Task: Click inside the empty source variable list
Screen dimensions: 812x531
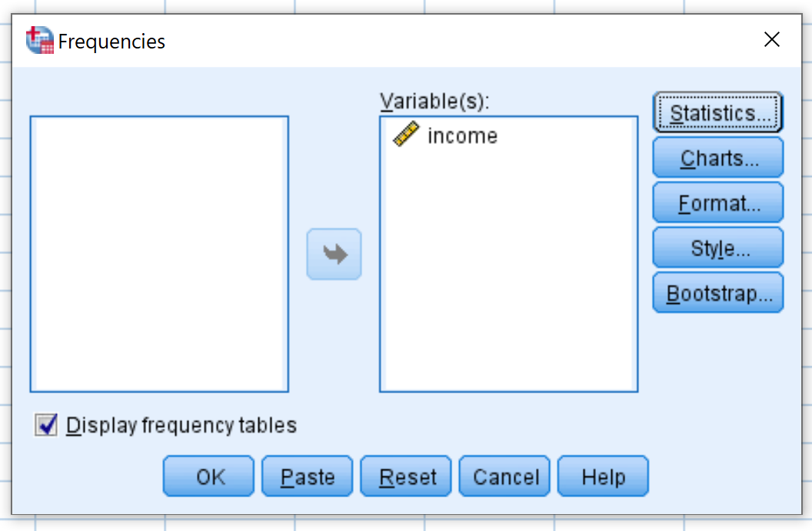Action: (159, 254)
